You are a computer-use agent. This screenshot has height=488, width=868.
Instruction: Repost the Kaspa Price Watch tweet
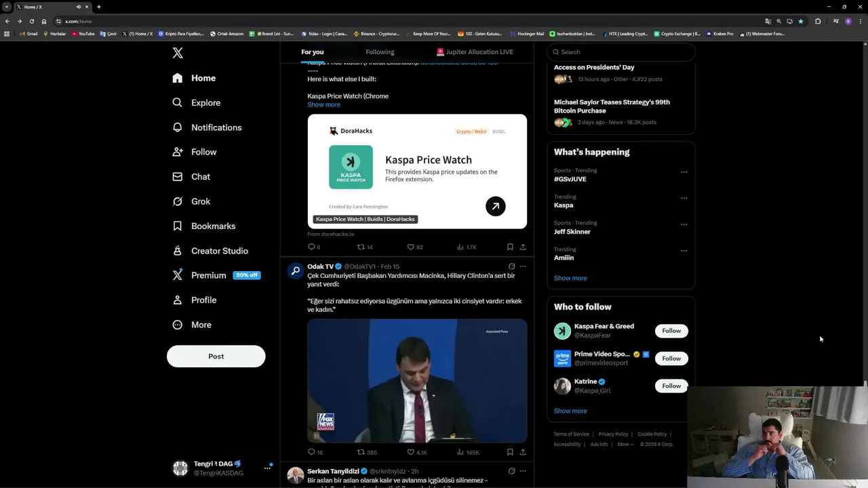point(365,247)
